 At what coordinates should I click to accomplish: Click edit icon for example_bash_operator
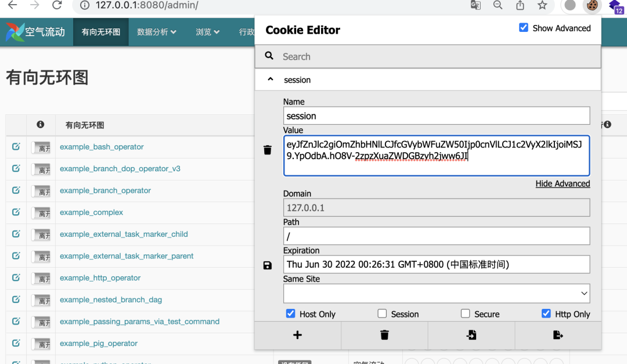[16, 147]
